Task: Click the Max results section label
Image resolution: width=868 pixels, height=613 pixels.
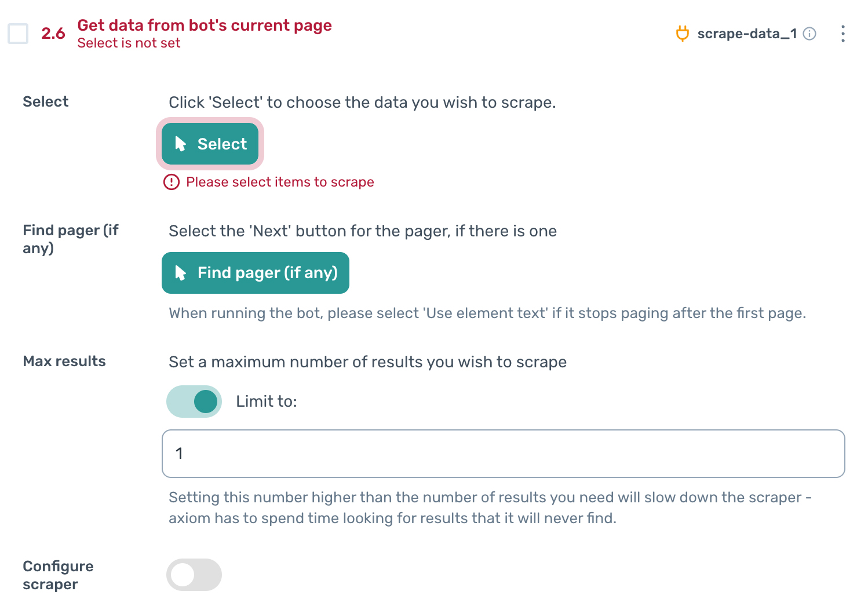Action: tap(64, 361)
